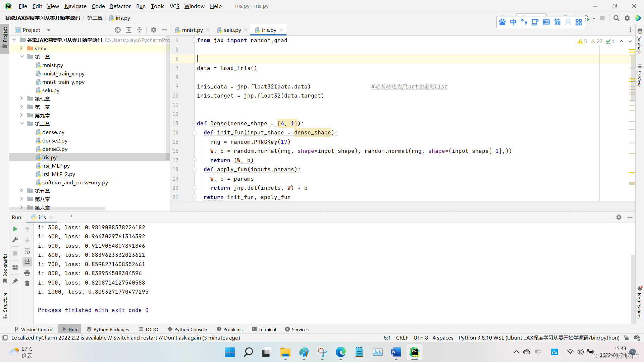The height and width of the screenshot is (362, 644).
Task: Open Run panel settings gear
Action: (619, 217)
